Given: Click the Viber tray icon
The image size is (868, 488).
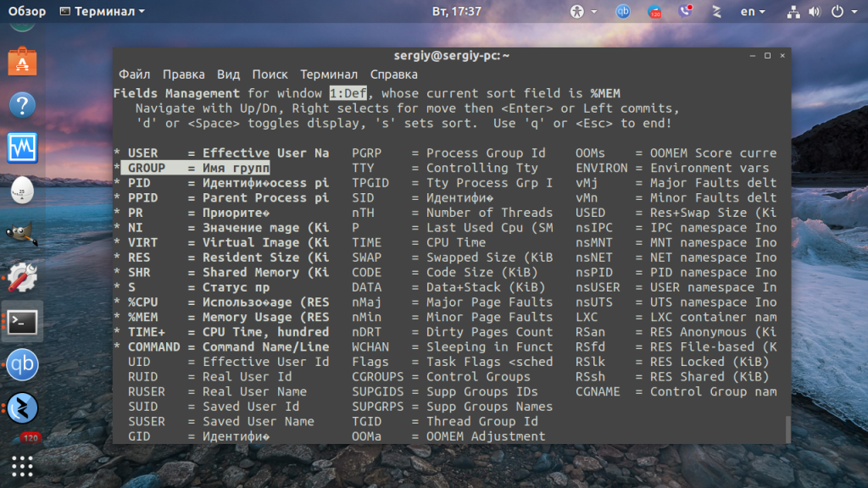Looking at the screenshot, I should pos(685,11).
